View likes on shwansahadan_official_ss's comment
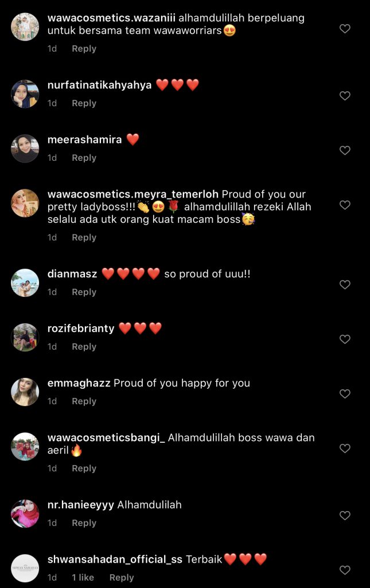The image size is (370, 588). (83, 578)
